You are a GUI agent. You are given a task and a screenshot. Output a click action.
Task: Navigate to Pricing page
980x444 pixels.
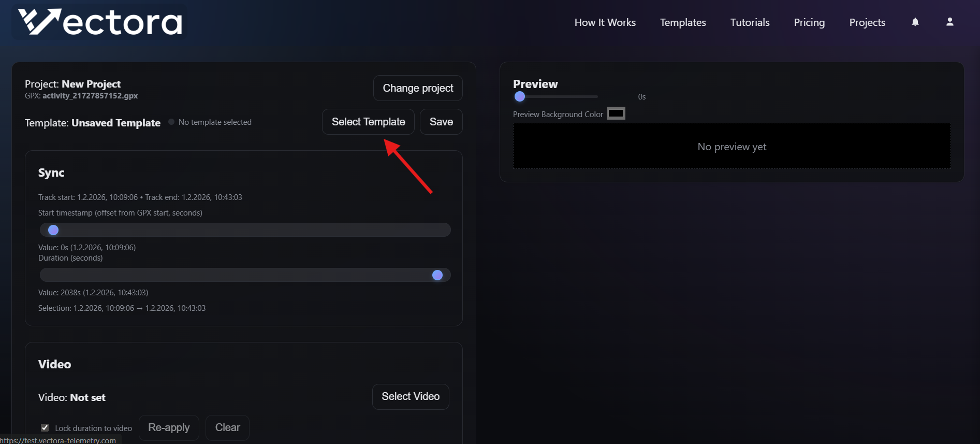[x=809, y=22]
